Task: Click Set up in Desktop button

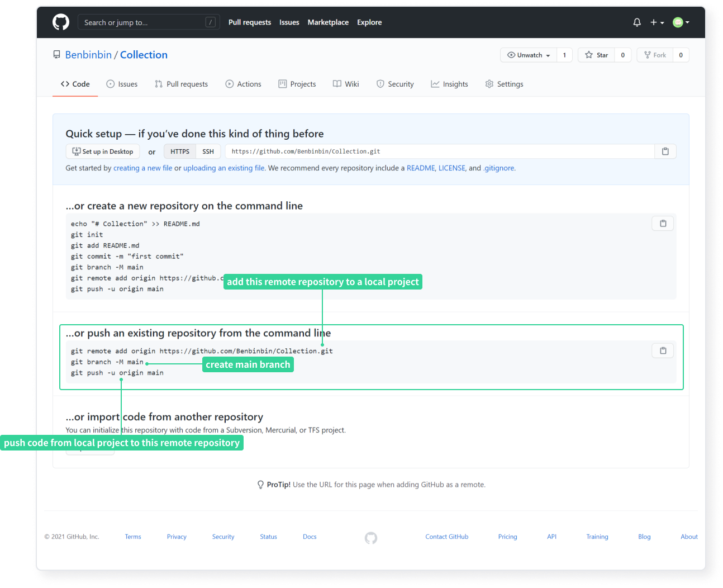Action: coord(103,151)
